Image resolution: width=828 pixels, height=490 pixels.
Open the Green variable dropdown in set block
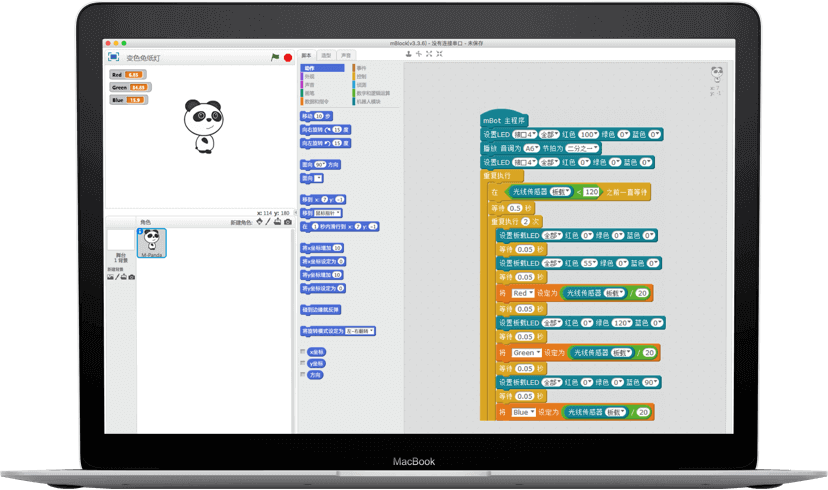[526, 353]
